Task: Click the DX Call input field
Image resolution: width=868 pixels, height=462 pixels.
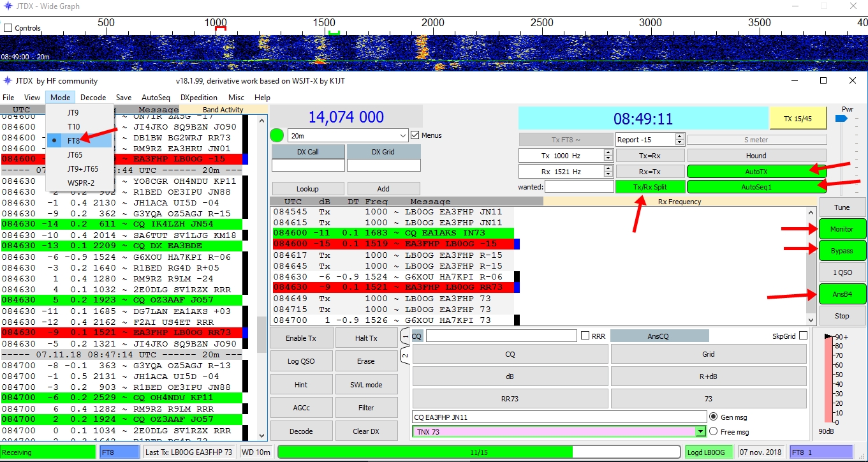Action: pyautogui.click(x=308, y=165)
